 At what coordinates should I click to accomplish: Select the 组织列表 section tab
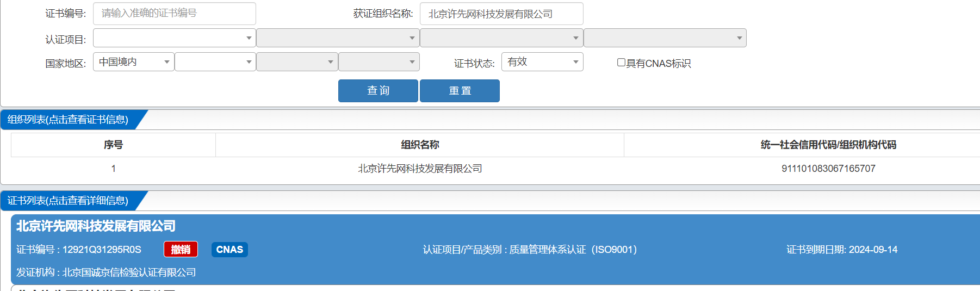tap(68, 120)
